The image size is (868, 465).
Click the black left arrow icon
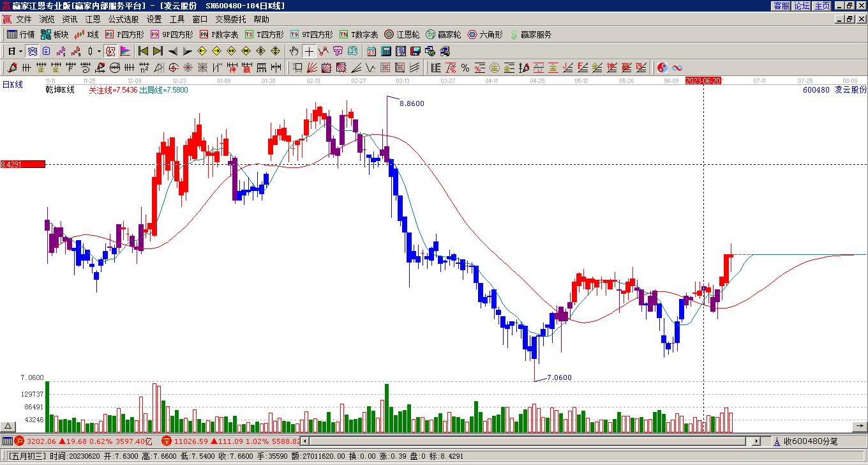click(172, 51)
